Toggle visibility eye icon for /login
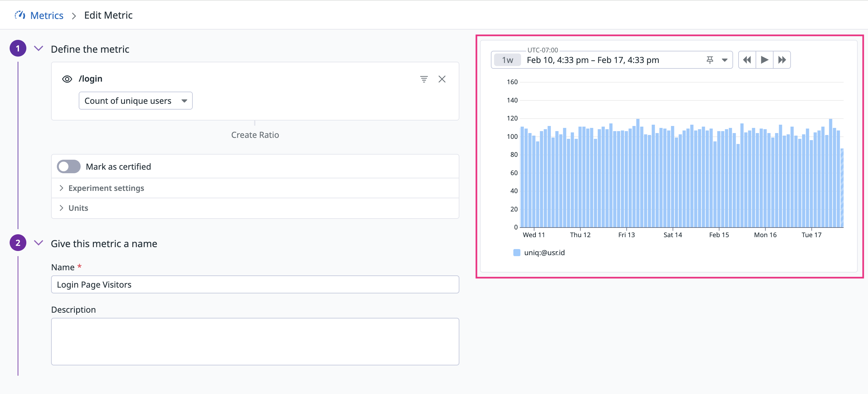 click(67, 79)
